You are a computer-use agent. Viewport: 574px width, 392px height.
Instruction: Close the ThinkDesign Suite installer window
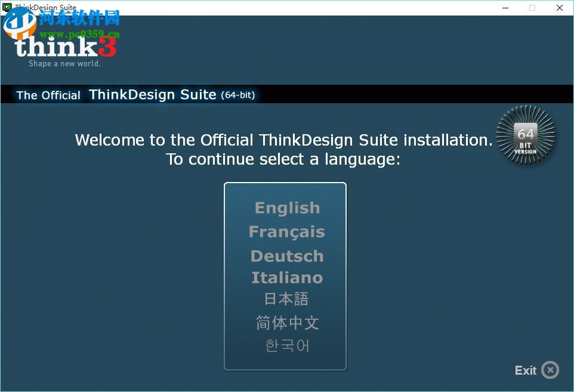tap(560, 8)
